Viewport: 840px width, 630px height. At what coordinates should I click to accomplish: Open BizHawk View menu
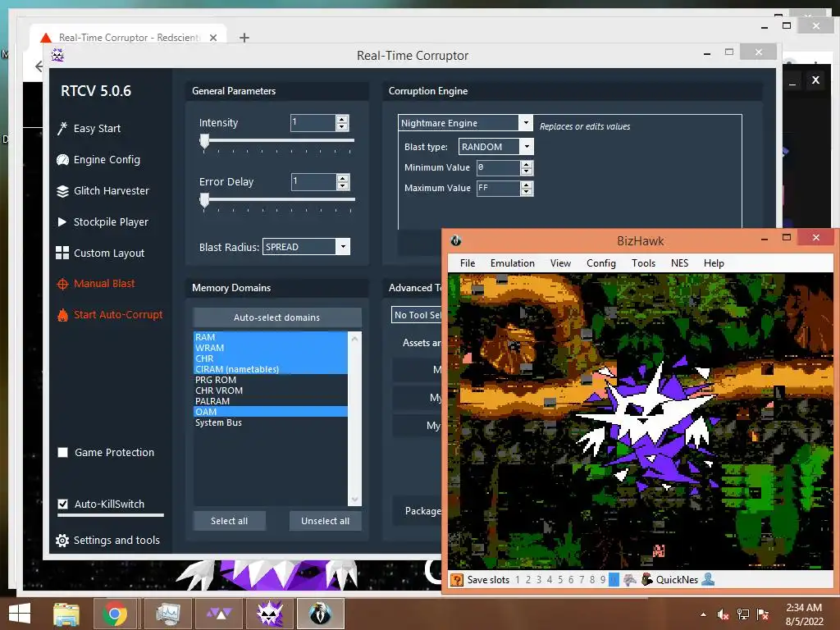pos(560,263)
